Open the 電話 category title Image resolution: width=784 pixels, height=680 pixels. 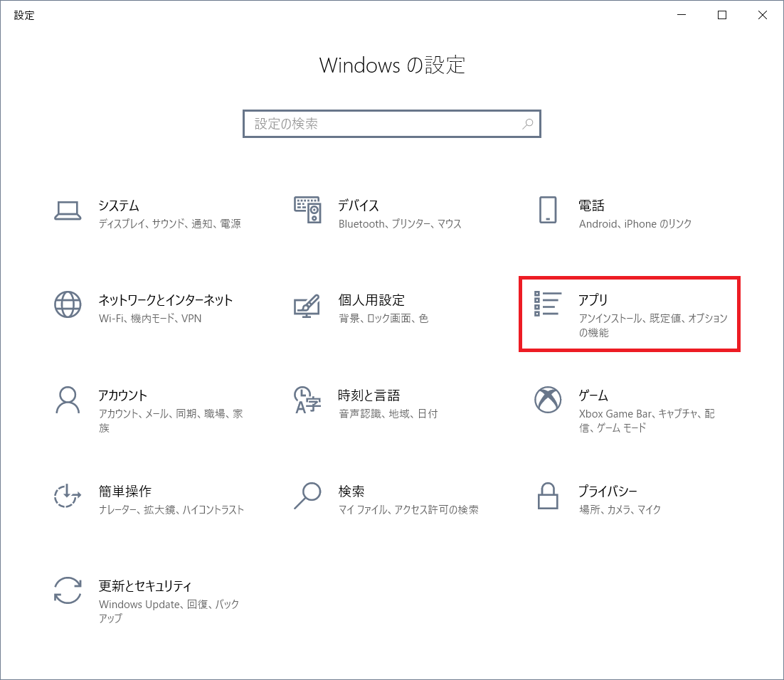[x=591, y=206]
